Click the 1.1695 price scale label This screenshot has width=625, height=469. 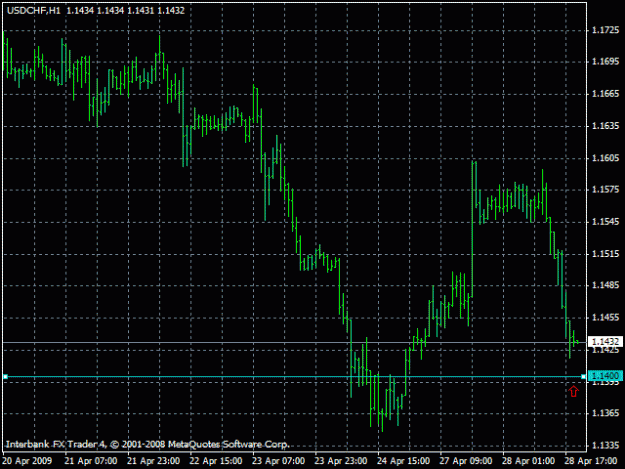tap(606, 61)
